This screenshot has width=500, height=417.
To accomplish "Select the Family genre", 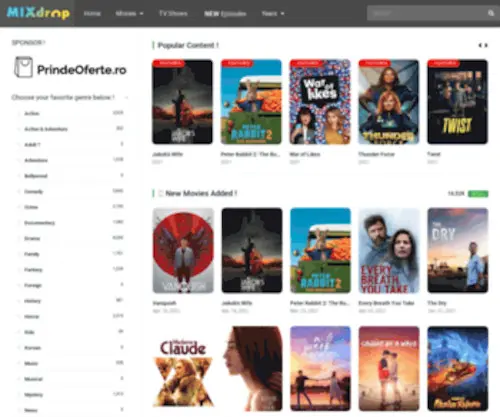I will point(32,254).
